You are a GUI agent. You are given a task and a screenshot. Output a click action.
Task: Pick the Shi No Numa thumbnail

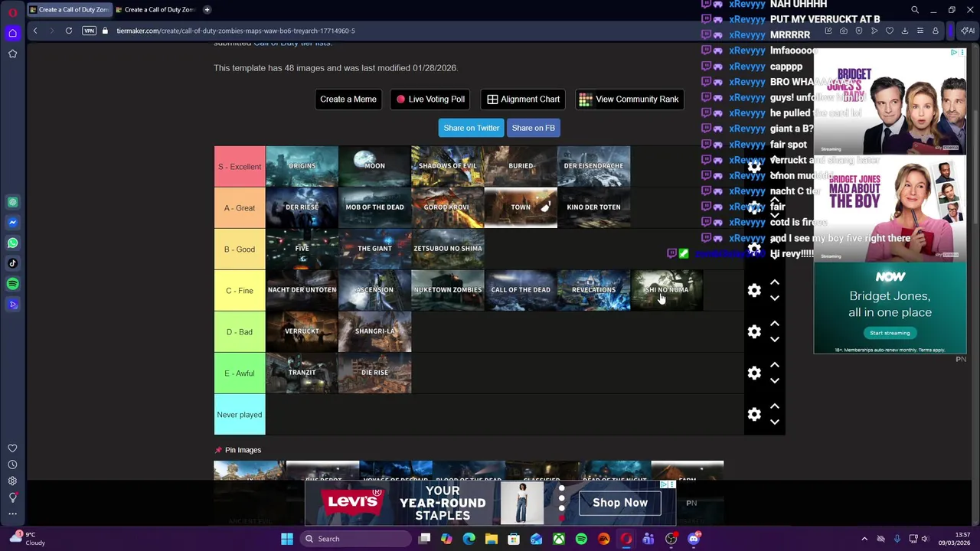coord(666,290)
